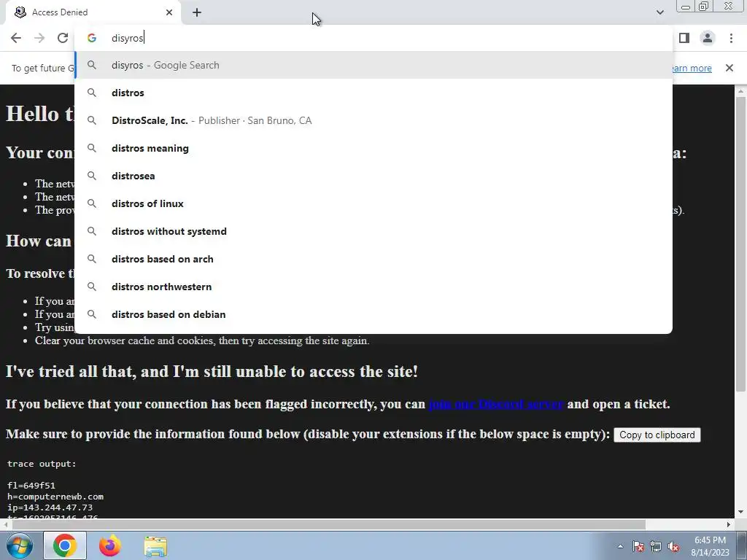The width and height of the screenshot is (747, 560).
Task: Click the vertical scrollbar thumb
Action: [x=740, y=243]
